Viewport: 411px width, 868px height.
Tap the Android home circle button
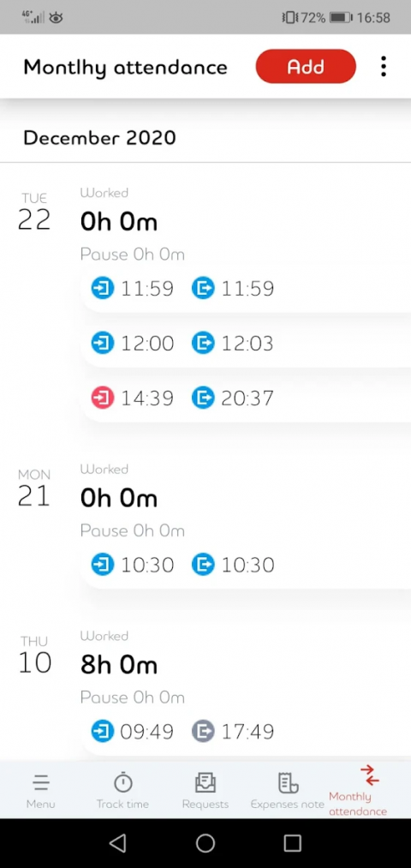pyautogui.click(x=205, y=842)
